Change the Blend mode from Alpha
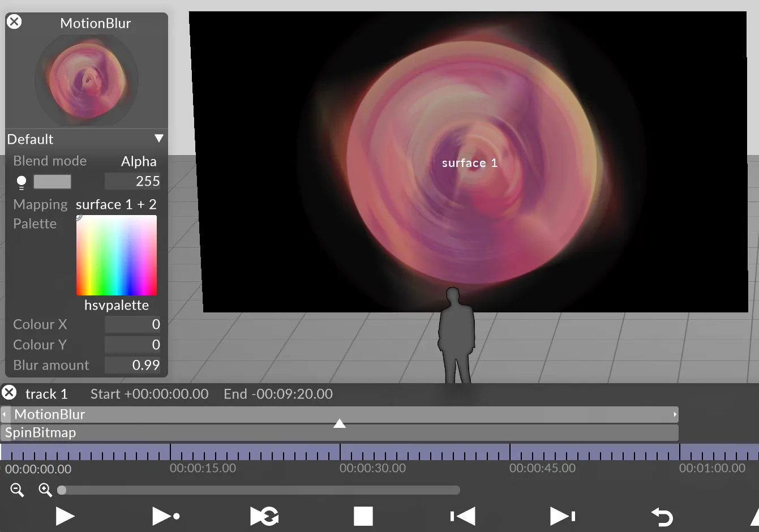759x532 pixels. 139,161
